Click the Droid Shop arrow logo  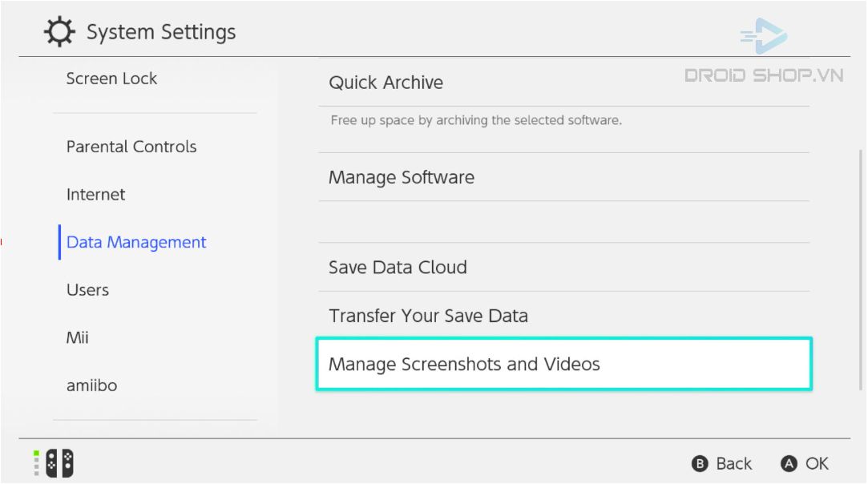pyautogui.click(x=764, y=36)
